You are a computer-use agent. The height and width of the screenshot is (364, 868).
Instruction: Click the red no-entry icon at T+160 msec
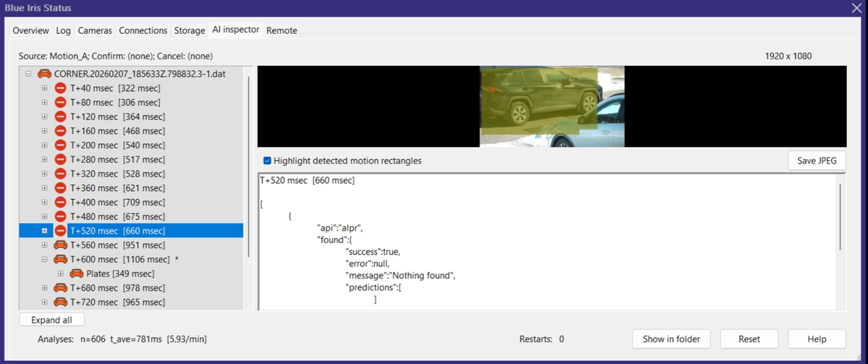pos(61,131)
